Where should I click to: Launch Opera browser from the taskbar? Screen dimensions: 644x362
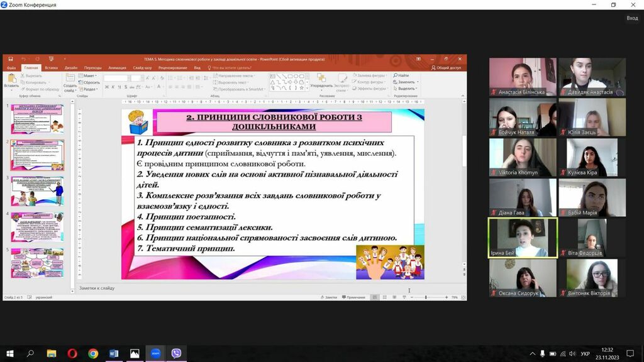(x=72, y=353)
